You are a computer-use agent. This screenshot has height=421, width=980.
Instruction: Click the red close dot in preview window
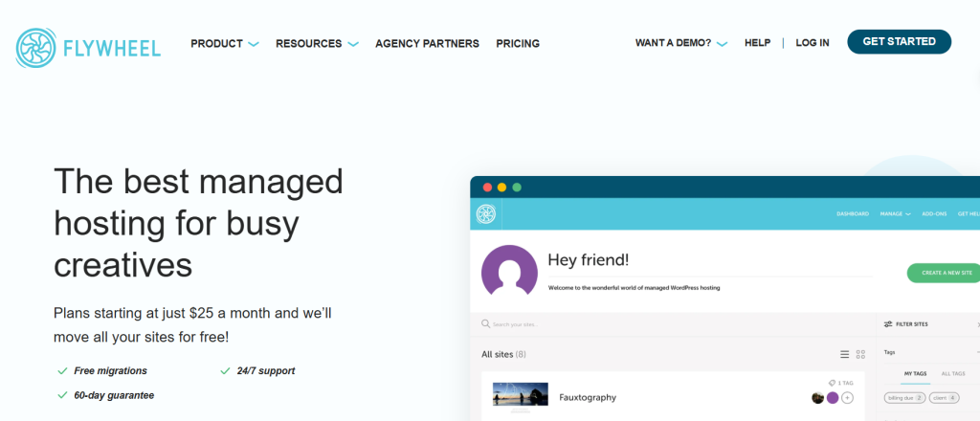487,188
